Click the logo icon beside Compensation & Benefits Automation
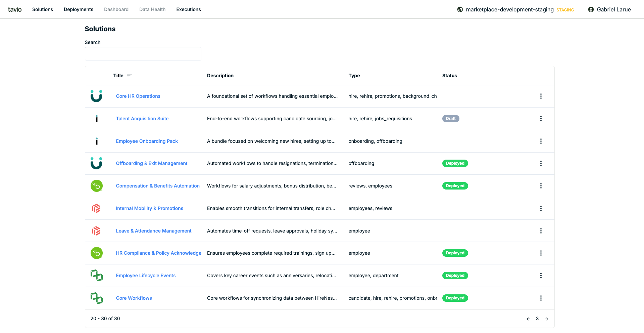Image resolution: width=644 pixels, height=333 pixels. point(97,186)
